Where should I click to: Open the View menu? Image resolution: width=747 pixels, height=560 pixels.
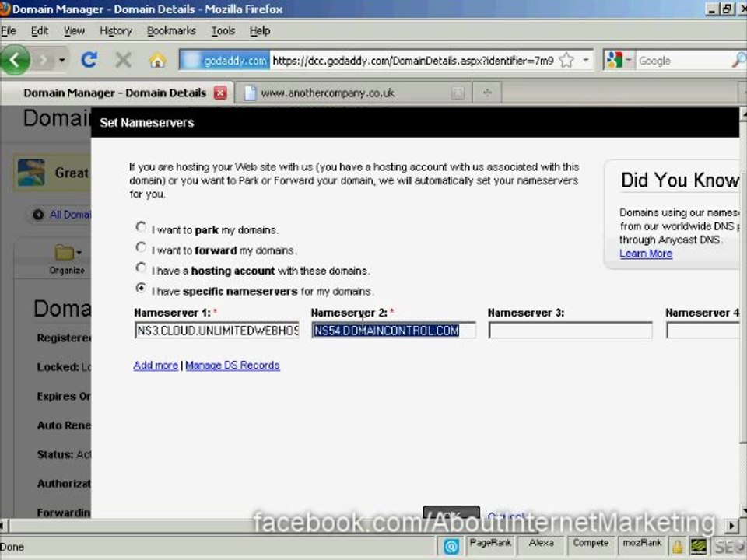click(x=75, y=31)
